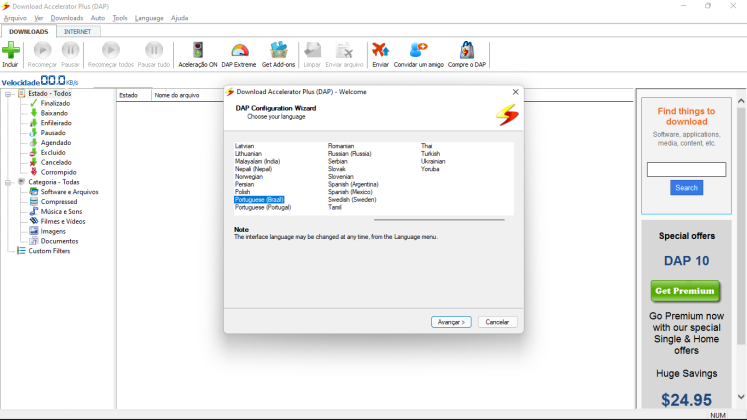Collapse the Categoria - Todas tree node

point(8,182)
